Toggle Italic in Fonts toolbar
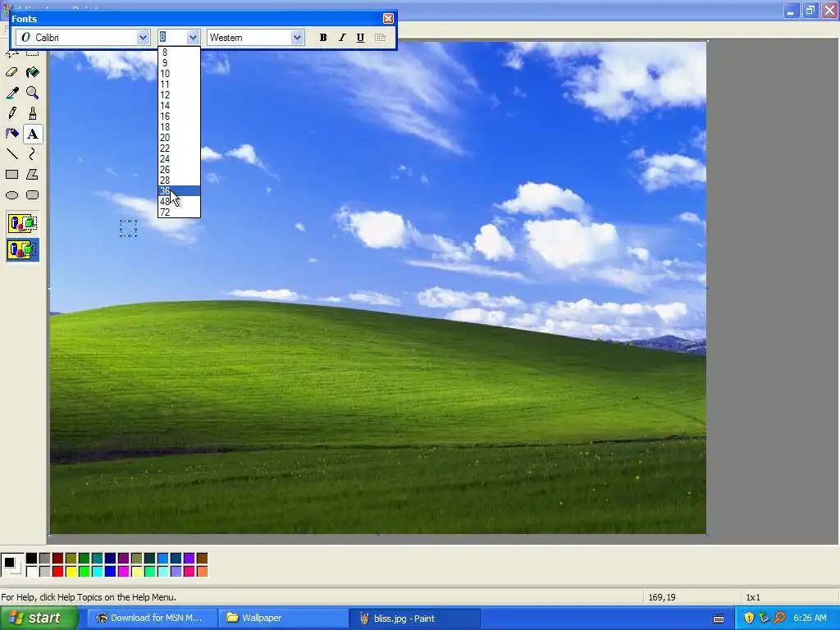The width and height of the screenshot is (840, 630). (x=342, y=38)
